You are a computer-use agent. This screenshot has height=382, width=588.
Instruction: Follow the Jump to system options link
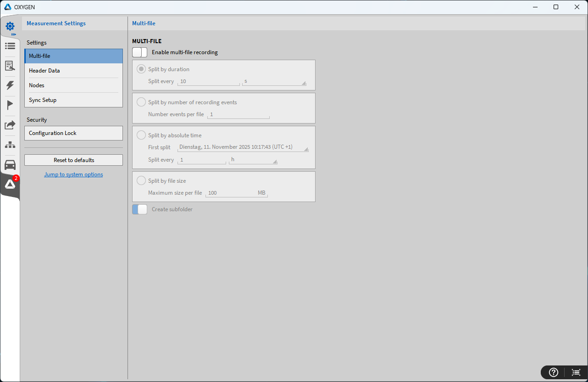pos(73,174)
